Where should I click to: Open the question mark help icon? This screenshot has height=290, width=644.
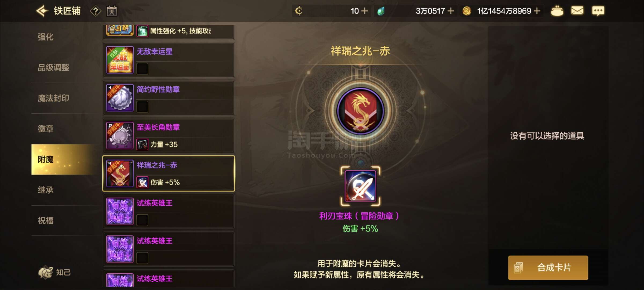click(x=96, y=11)
